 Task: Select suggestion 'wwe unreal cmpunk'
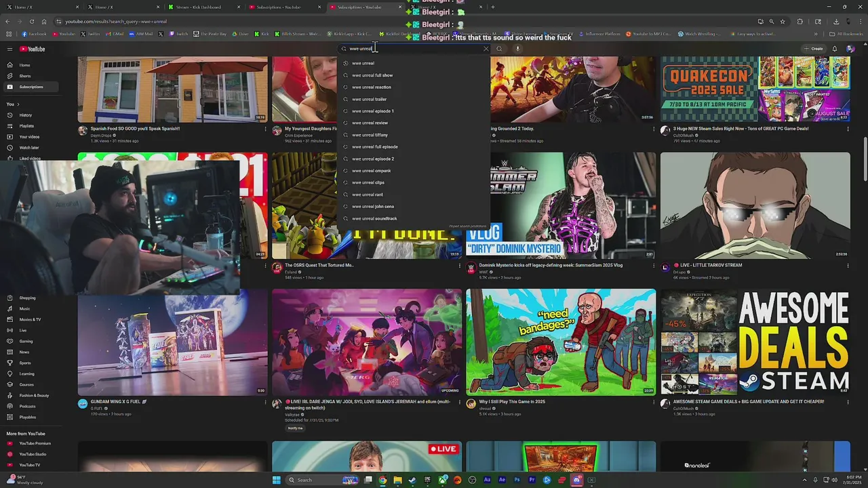(414, 171)
